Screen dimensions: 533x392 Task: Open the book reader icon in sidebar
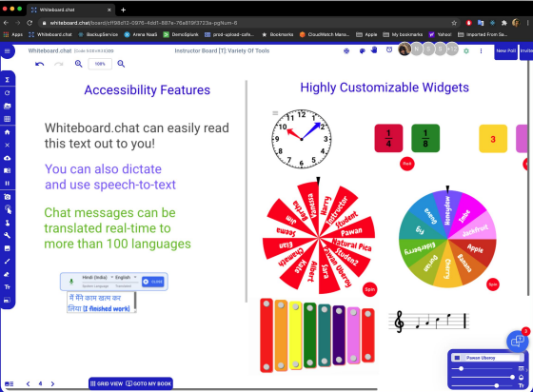click(8, 170)
